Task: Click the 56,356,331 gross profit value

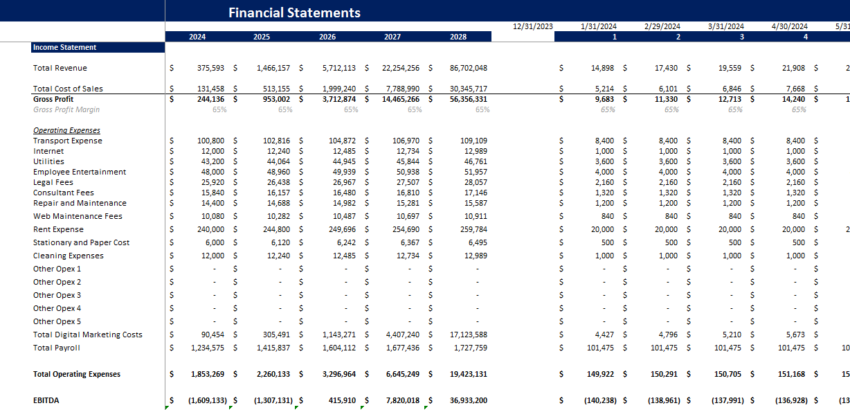Action: tap(468, 99)
